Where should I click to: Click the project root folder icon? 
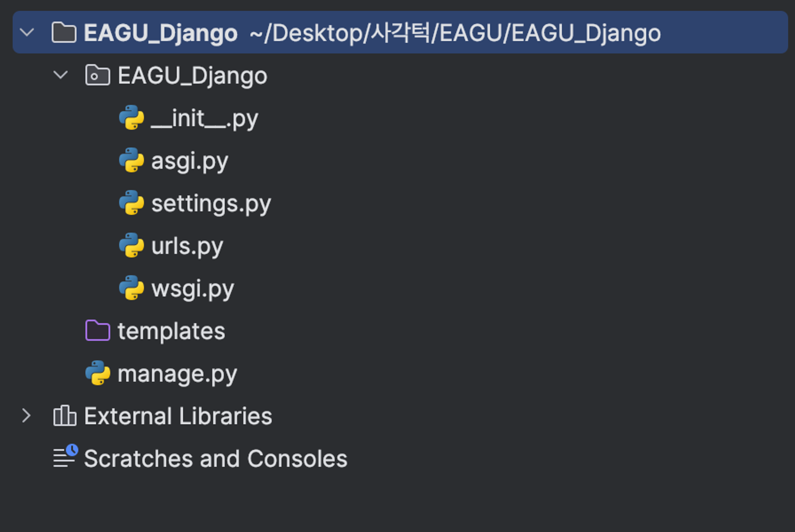pyautogui.click(x=64, y=32)
